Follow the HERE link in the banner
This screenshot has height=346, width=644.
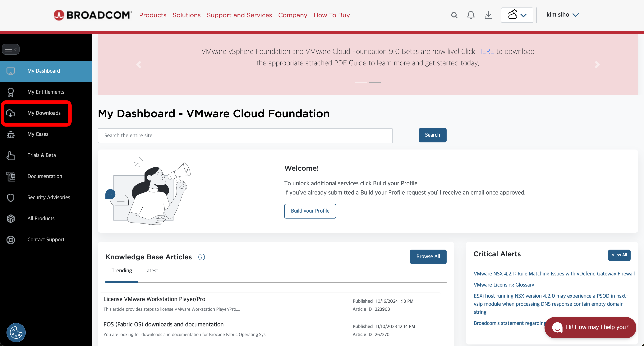485,52
